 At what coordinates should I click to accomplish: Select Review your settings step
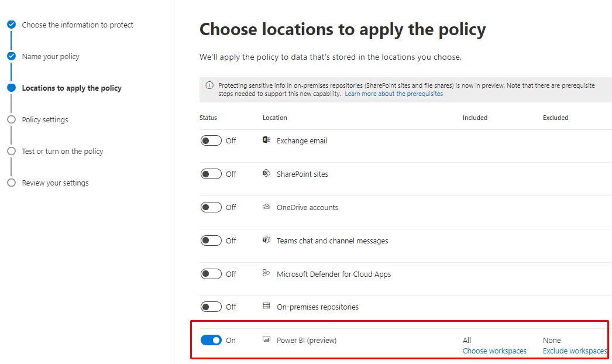[55, 183]
